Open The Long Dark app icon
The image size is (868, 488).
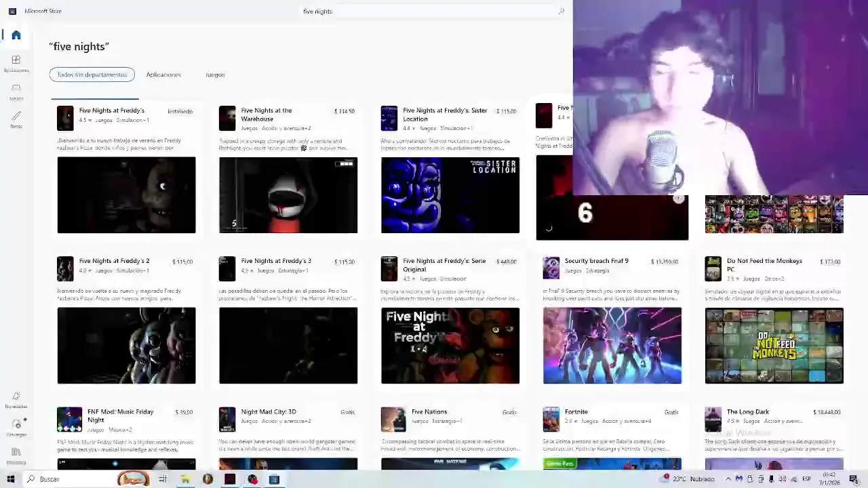[713, 419]
